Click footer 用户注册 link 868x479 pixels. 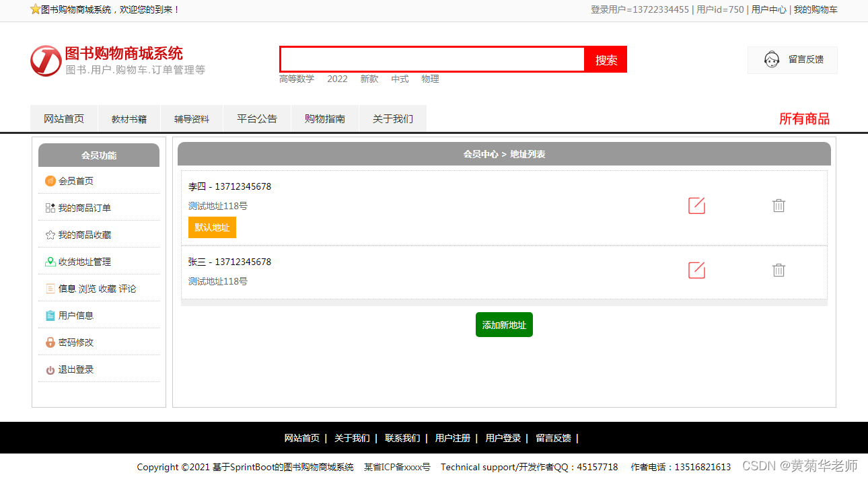453,438
